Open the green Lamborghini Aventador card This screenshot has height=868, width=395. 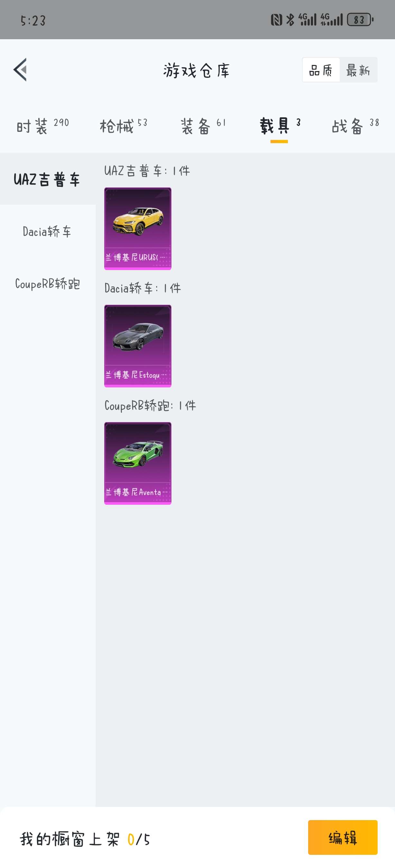(x=138, y=463)
